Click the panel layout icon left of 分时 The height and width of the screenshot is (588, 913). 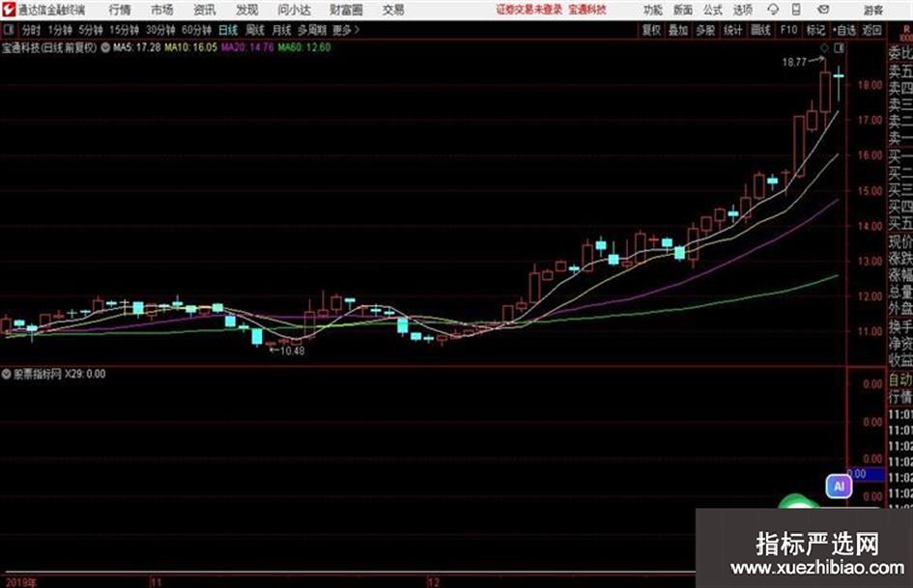coord(9,29)
